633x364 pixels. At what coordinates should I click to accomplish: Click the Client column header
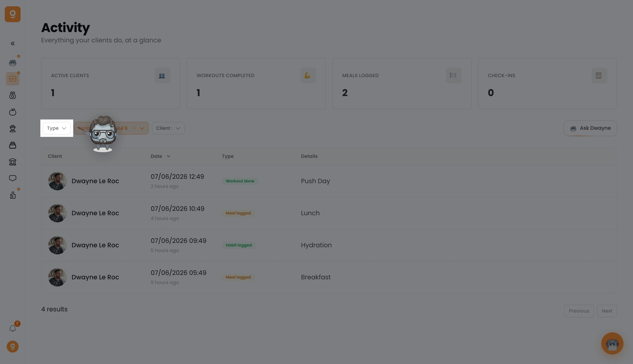(55, 156)
